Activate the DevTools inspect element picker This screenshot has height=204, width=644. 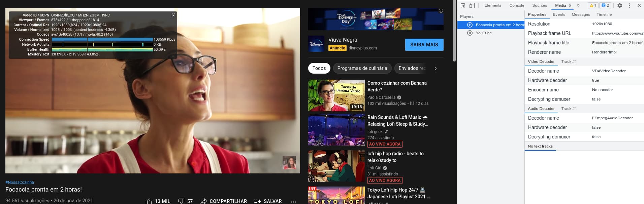463,5
